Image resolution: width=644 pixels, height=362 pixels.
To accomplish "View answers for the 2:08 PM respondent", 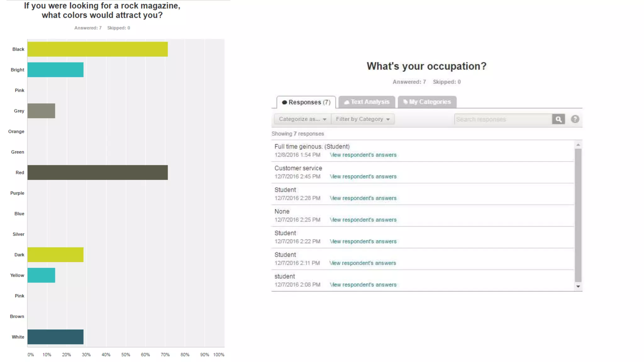I will point(363,285).
